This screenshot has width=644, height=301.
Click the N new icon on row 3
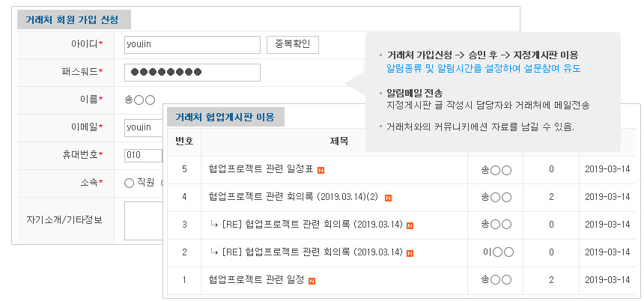point(410,226)
